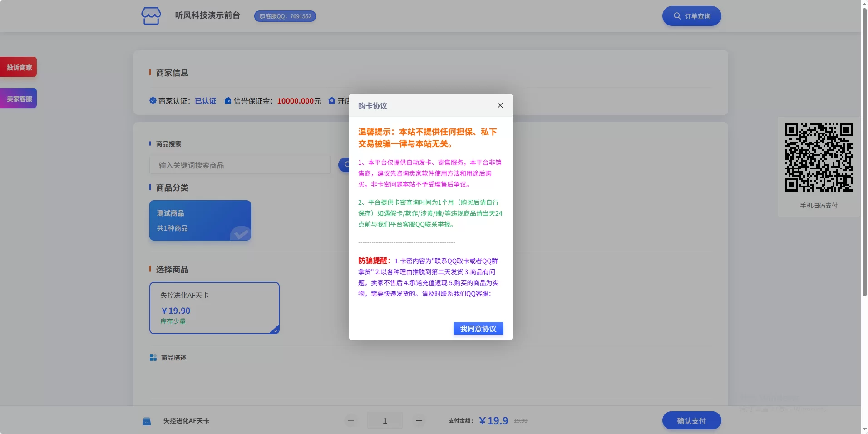Click the 手机扫码支付 label

[x=819, y=206]
